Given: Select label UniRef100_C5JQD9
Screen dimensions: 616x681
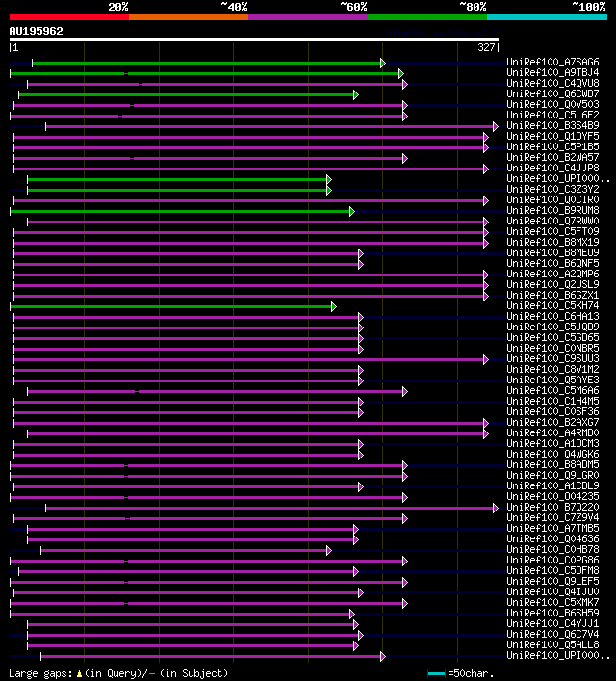Looking at the screenshot, I should pos(552,327).
